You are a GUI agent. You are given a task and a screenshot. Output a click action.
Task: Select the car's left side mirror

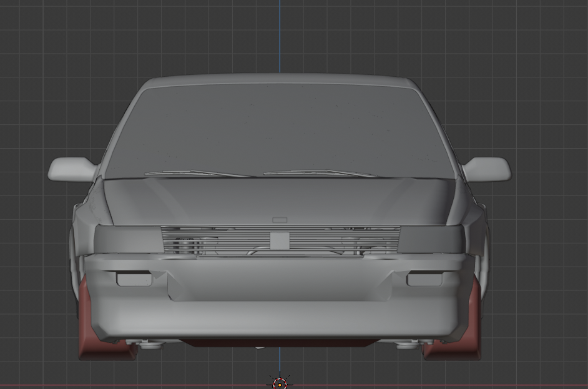72,169
